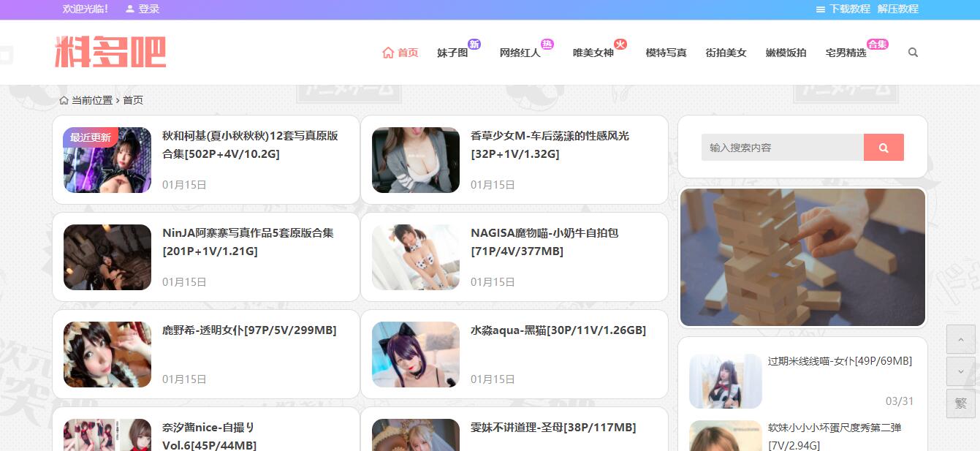Open post 水淼aqua-黑猫
Viewport: 980px width, 451px height.
[x=558, y=330]
